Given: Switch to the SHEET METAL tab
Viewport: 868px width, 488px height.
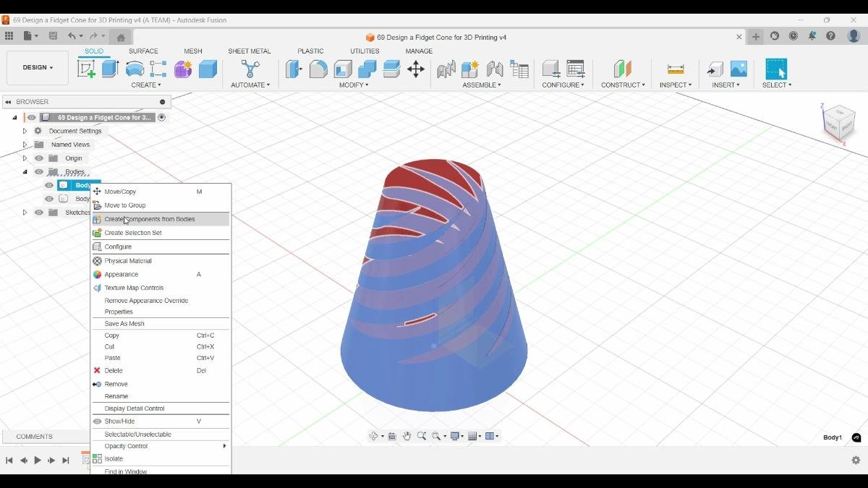Looking at the screenshot, I should coord(250,51).
